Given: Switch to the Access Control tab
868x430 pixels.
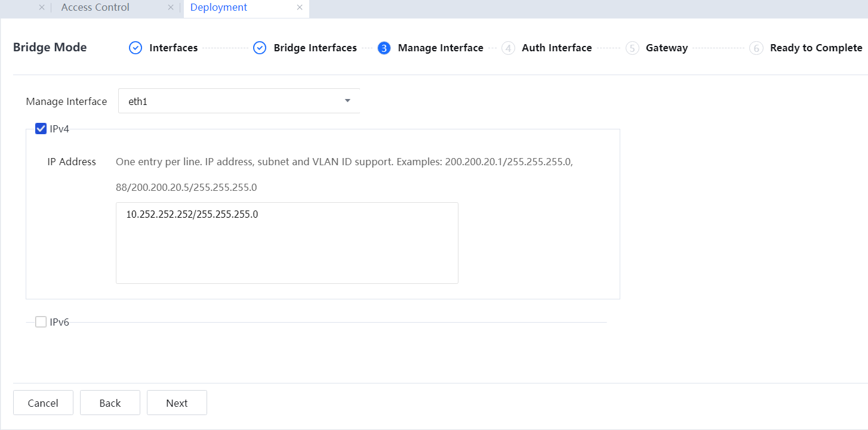Looking at the screenshot, I should (x=95, y=8).
